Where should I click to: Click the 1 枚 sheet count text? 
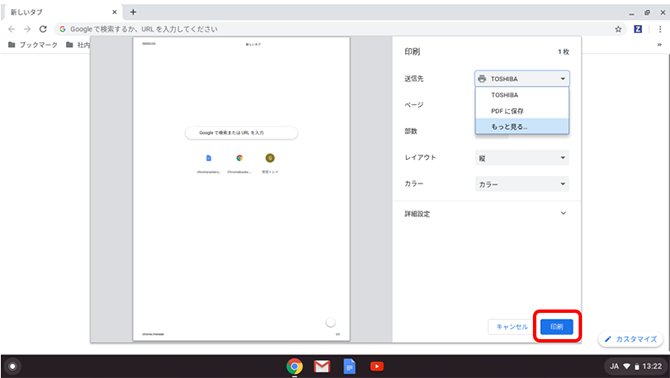pyautogui.click(x=564, y=52)
